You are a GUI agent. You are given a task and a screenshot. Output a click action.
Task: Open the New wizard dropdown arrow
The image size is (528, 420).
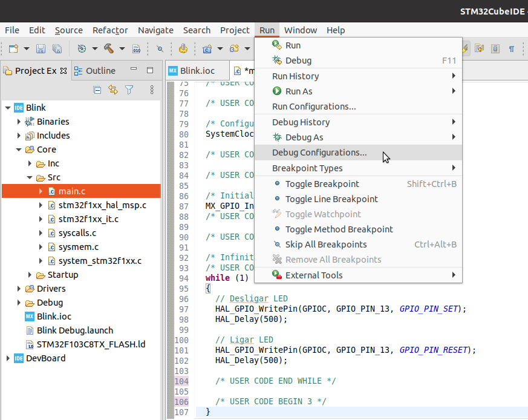26,49
